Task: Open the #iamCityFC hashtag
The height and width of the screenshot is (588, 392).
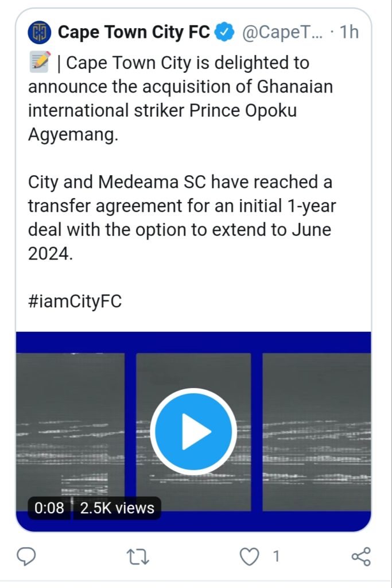Action: click(x=75, y=302)
